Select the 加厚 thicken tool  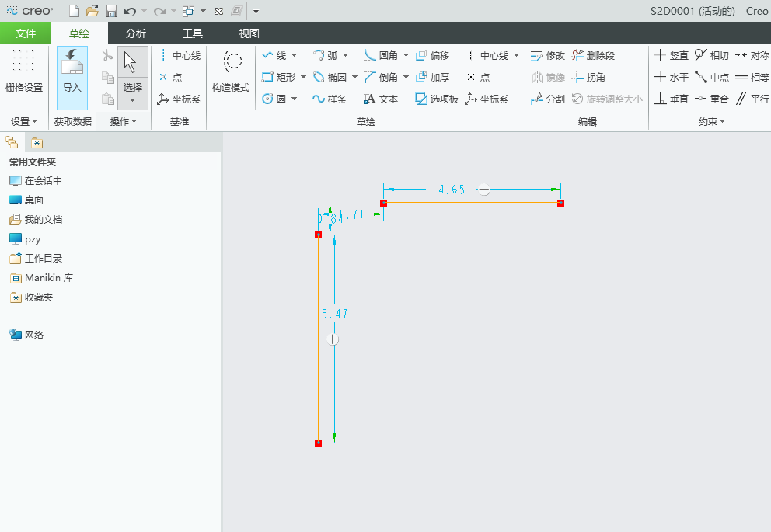(x=433, y=77)
